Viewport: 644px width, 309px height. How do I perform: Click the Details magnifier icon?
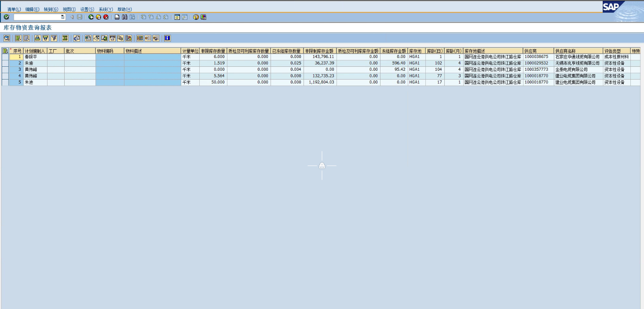click(7, 38)
